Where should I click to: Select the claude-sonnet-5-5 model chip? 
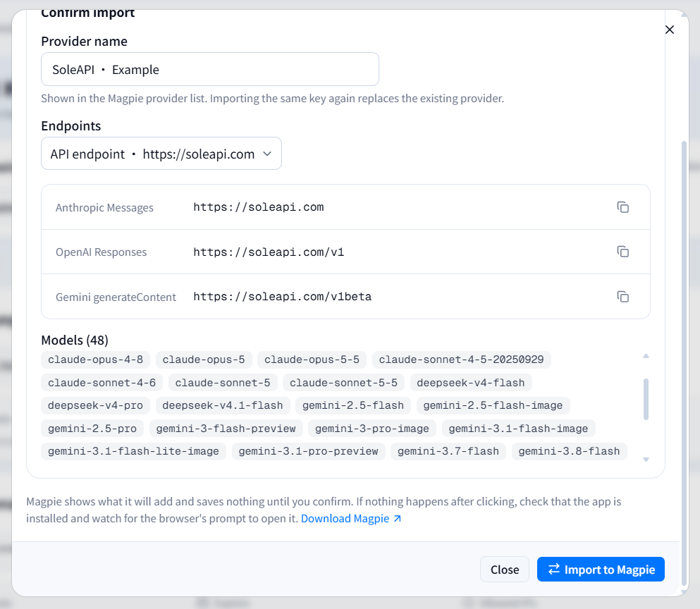click(x=343, y=383)
